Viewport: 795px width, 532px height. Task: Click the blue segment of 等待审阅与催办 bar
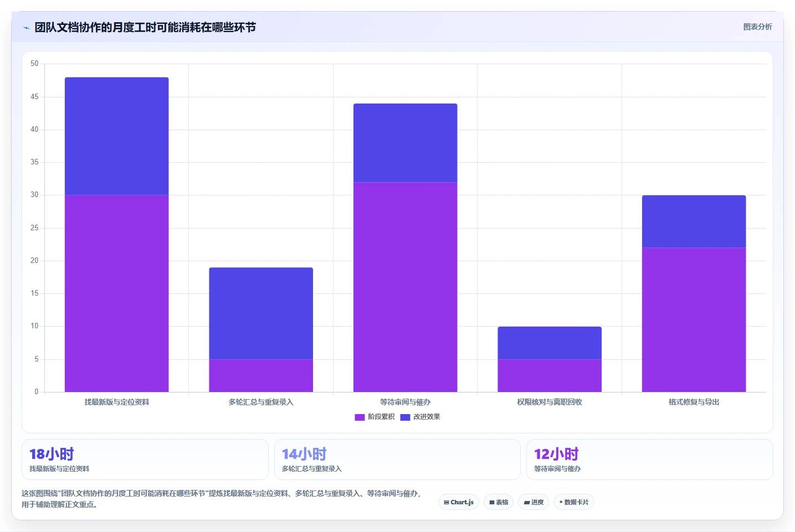click(x=405, y=143)
